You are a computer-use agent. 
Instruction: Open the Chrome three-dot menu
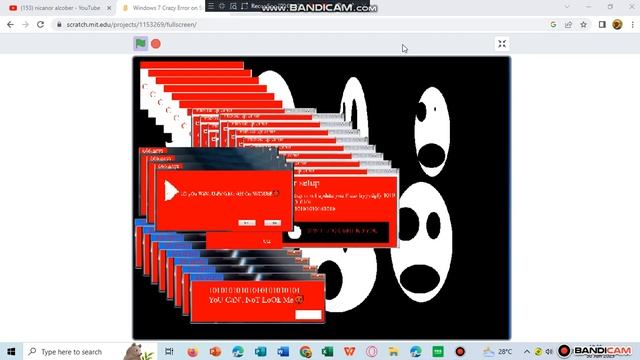coord(632,24)
